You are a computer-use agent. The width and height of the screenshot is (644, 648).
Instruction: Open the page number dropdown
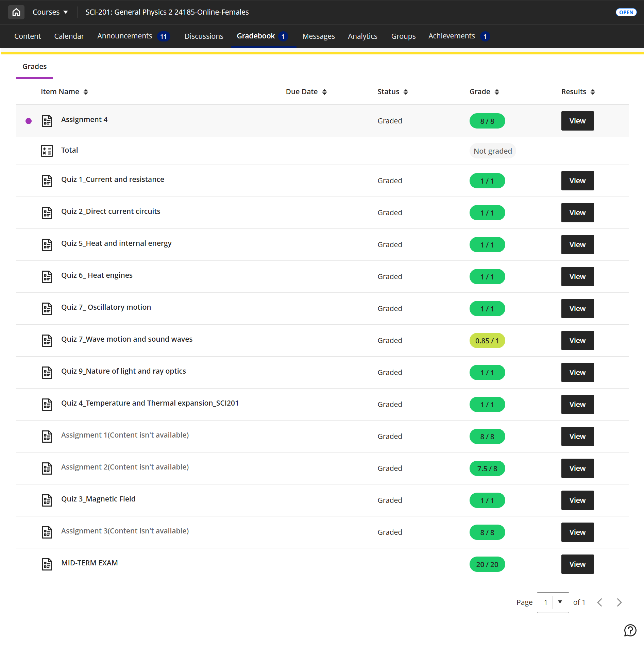553,602
